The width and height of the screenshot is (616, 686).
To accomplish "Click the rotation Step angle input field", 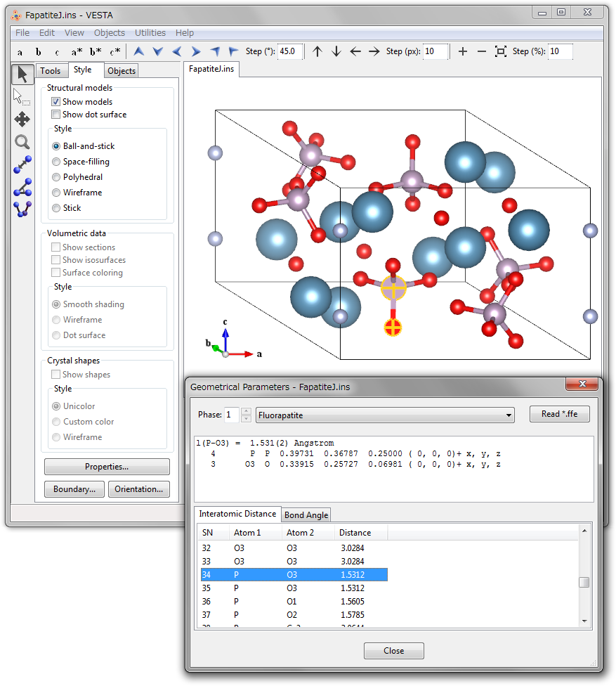I will pyautogui.click(x=290, y=51).
